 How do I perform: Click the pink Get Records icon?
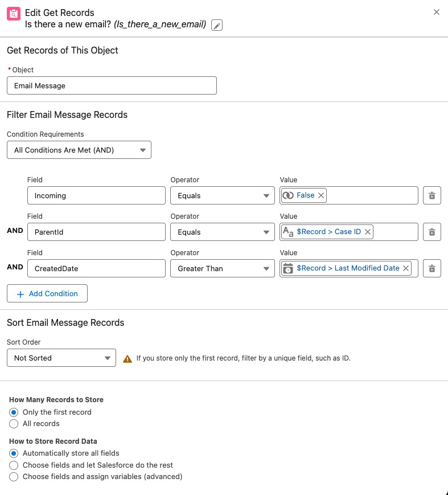[14, 14]
